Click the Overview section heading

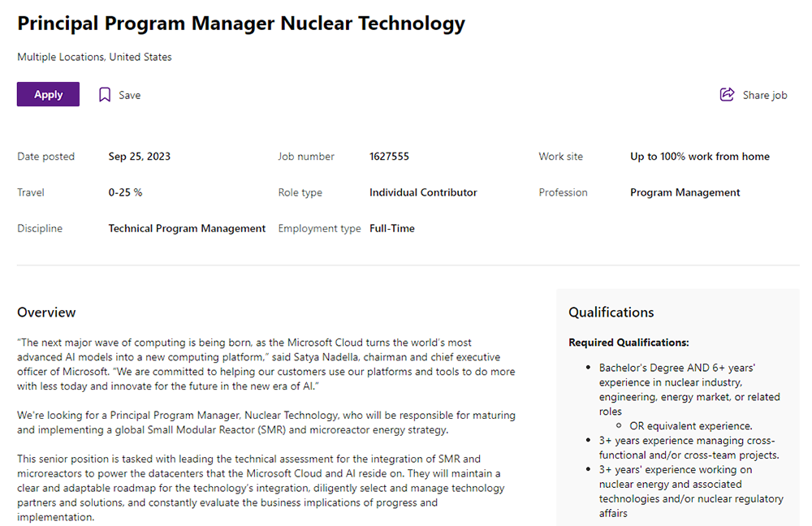[46, 313]
